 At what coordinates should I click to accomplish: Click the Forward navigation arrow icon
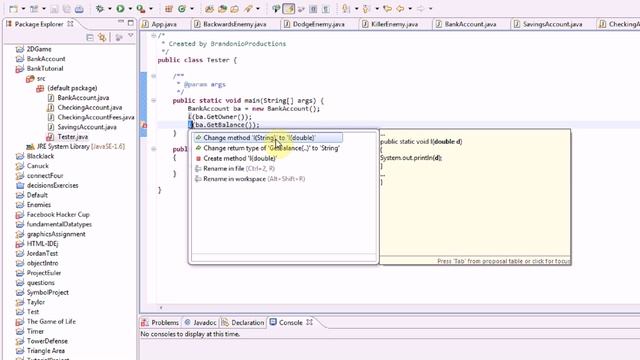(x=420, y=8)
